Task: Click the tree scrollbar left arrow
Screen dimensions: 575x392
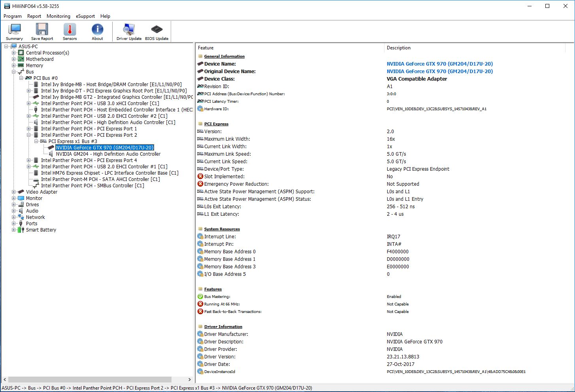Action: coord(4,379)
